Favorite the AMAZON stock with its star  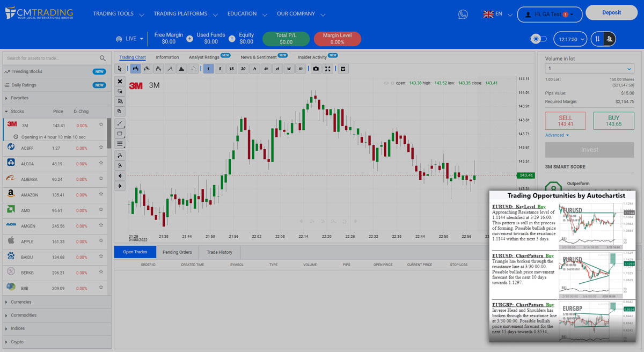coord(101,195)
